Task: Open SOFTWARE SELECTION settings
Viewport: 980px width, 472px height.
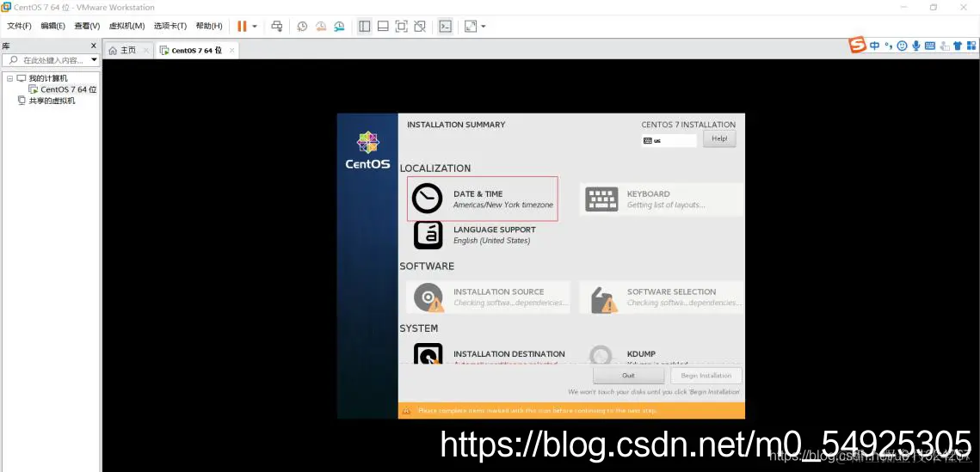Action: click(x=662, y=297)
